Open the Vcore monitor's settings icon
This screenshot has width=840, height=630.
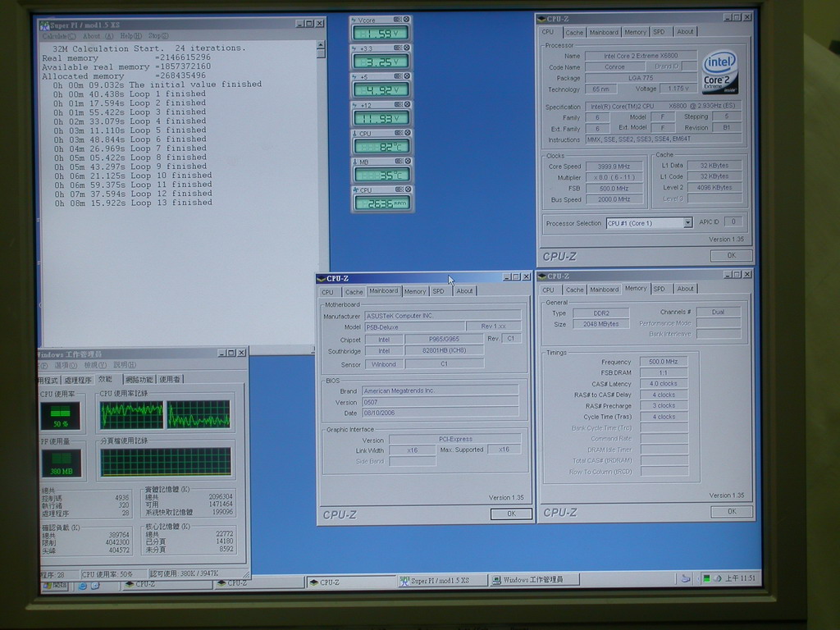398,20
